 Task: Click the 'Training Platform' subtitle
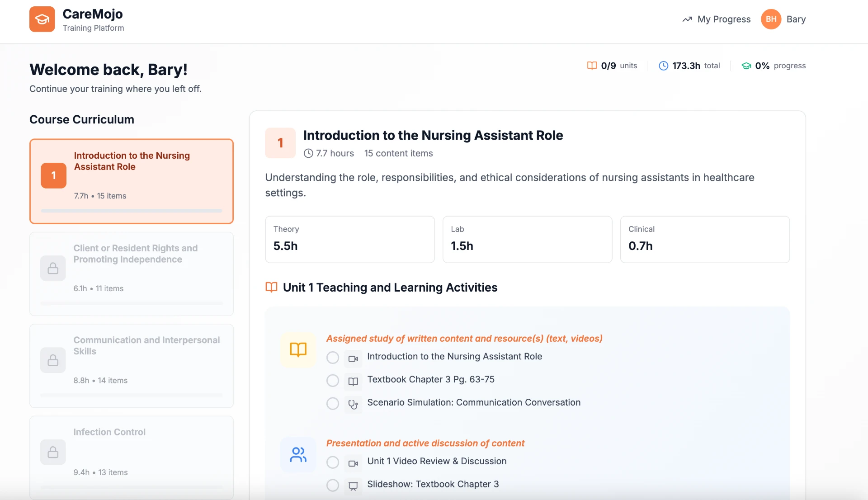point(93,28)
